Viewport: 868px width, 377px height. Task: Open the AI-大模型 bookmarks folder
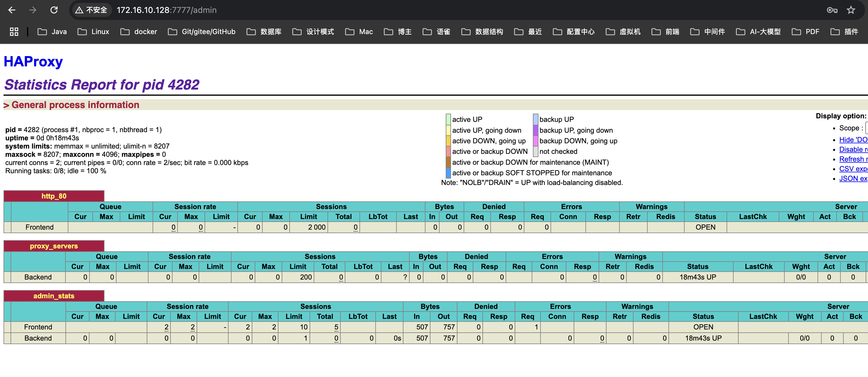pyautogui.click(x=758, y=32)
